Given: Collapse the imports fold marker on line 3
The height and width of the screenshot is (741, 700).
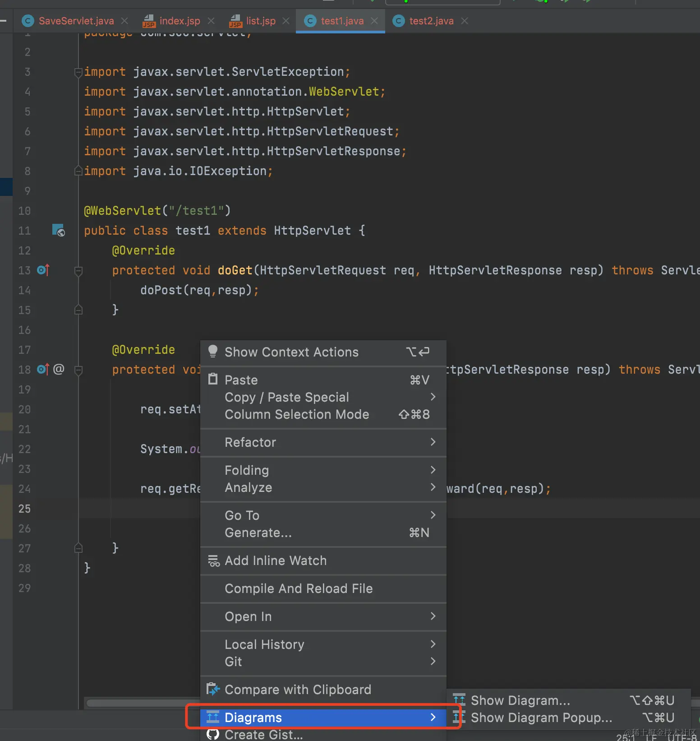Looking at the screenshot, I should [x=78, y=72].
